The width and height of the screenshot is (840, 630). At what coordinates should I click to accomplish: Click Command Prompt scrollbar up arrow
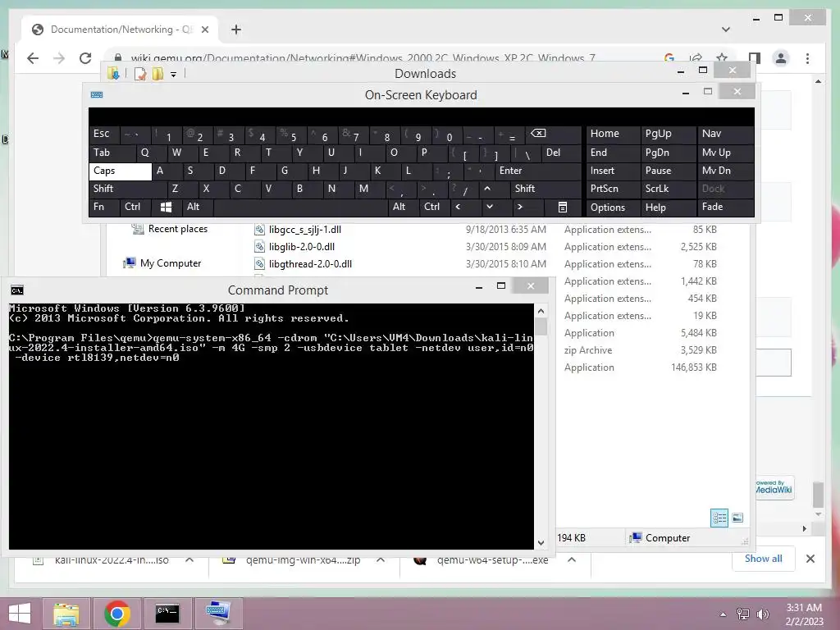(x=541, y=311)
